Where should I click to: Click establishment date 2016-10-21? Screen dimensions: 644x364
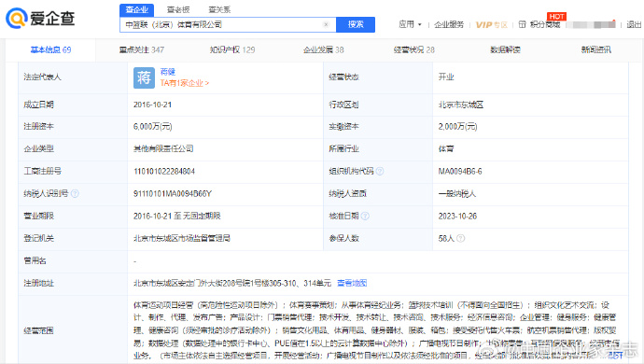click(152, 105)
